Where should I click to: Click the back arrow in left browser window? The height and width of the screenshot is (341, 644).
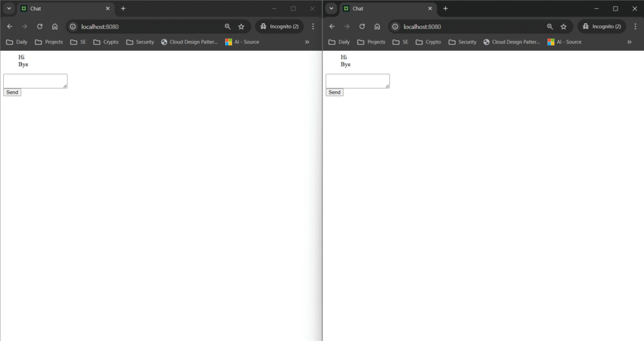pyautogui.click(x=9, y=26)
